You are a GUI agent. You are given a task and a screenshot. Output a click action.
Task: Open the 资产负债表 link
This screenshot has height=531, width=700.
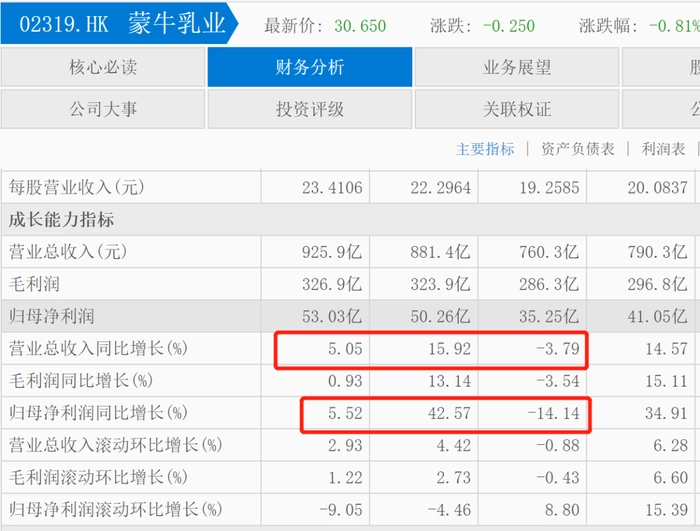577,149
